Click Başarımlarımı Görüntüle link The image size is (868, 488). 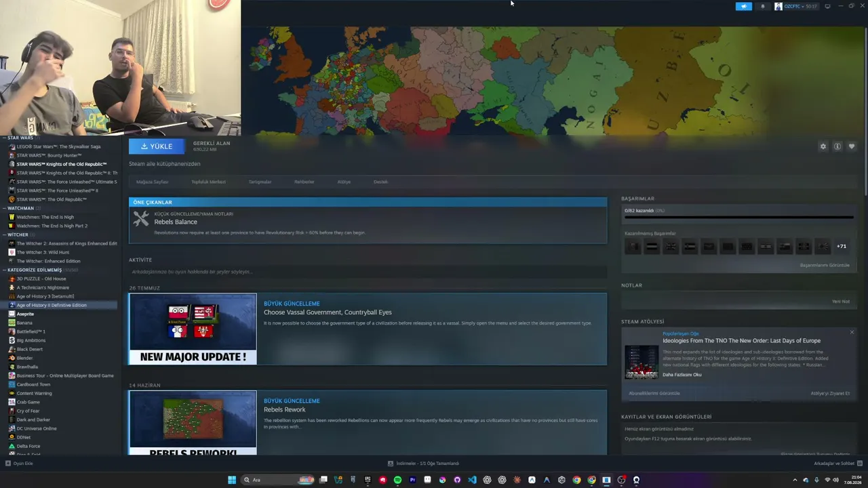825,265
